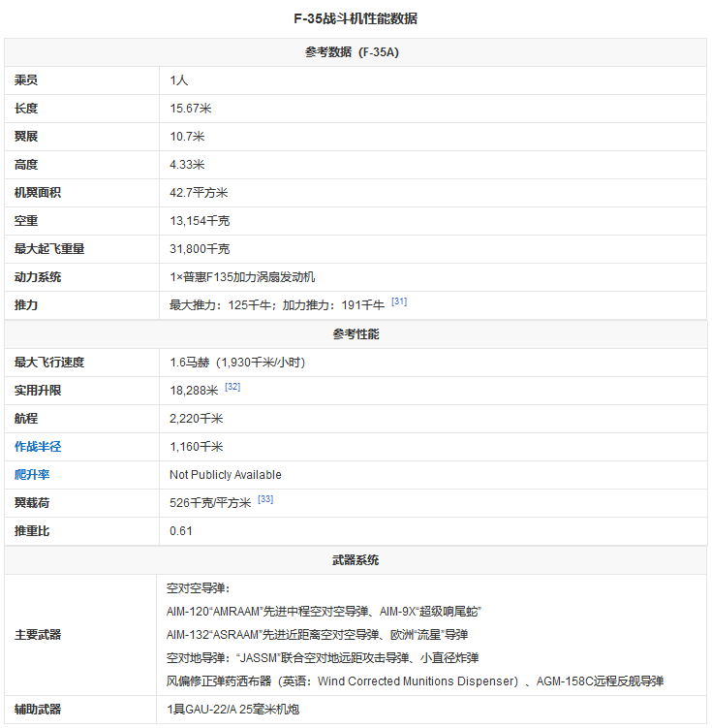Select the value 1人
This screenshot has height=728, width=712.
click(179, 80)
